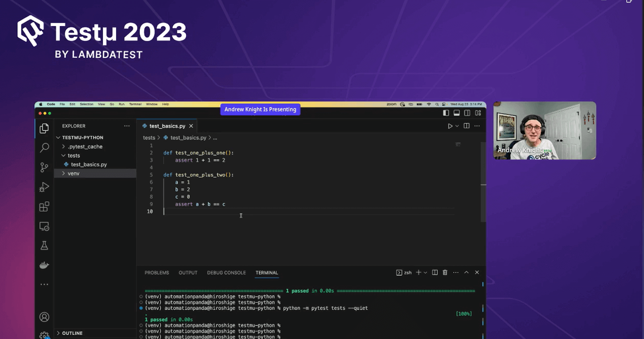
Task: Open the Source Control view
Action: pyautogui.click(x=44, y=167)
